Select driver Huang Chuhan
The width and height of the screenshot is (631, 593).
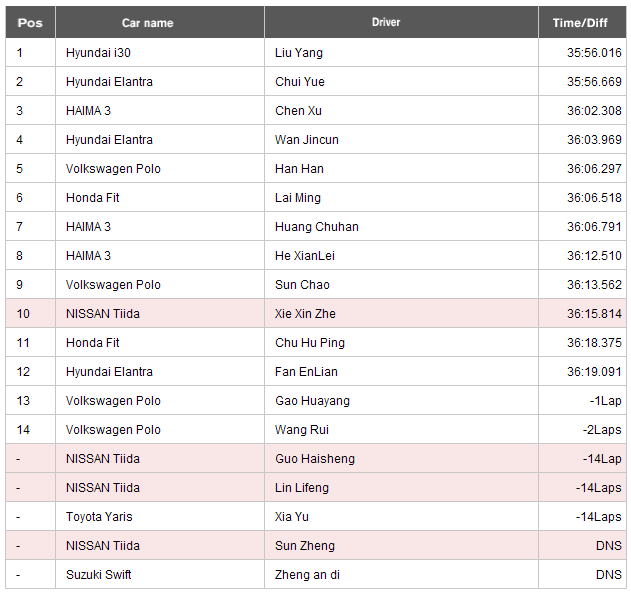point(317,226)
